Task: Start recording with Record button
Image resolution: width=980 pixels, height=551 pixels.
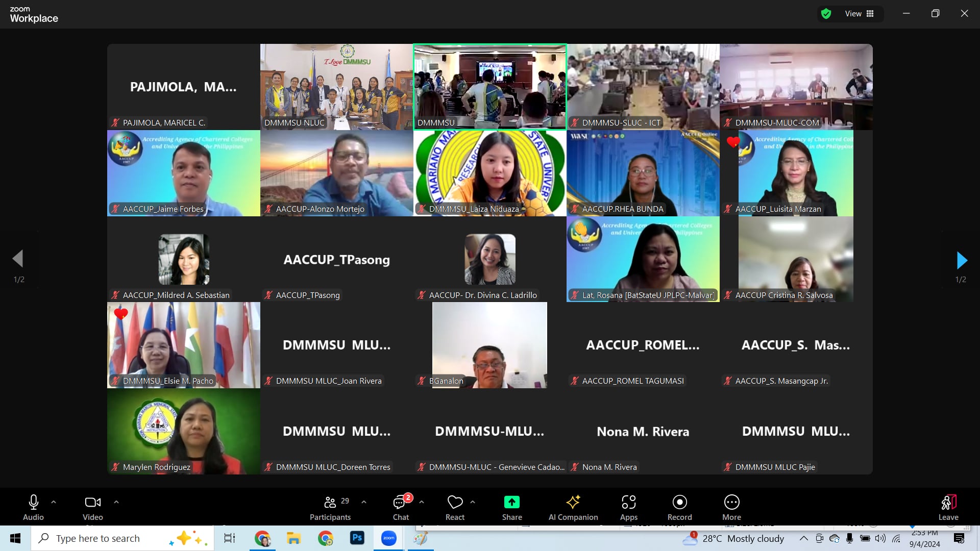Action: click(x=680, y=508)
